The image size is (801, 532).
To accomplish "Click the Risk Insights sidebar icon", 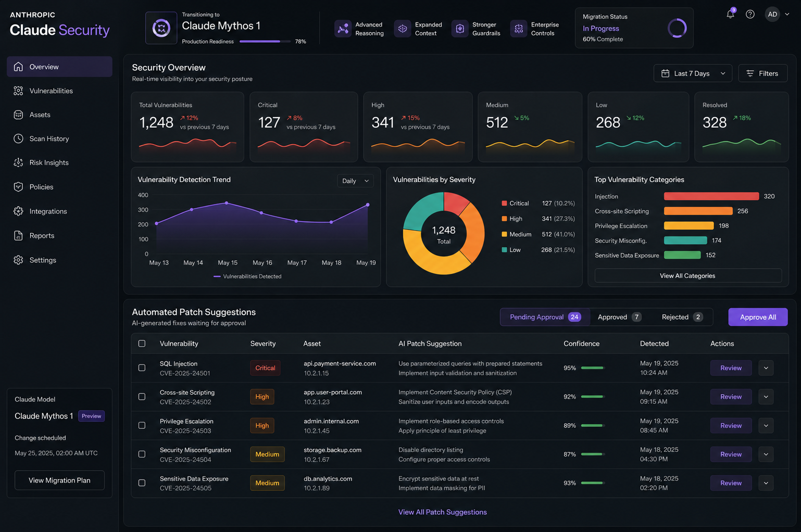I will 18,162.
